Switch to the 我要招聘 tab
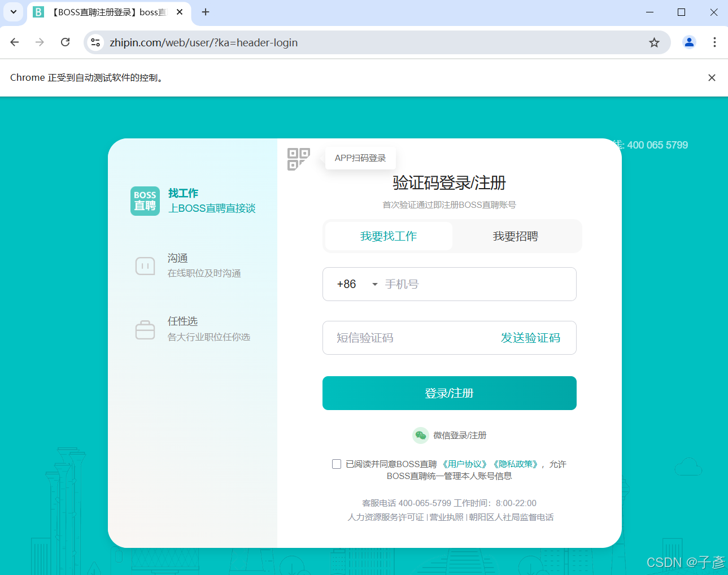The height and width of the screenshot is (575, 728). pyautogui.click(x=516, y=236)
